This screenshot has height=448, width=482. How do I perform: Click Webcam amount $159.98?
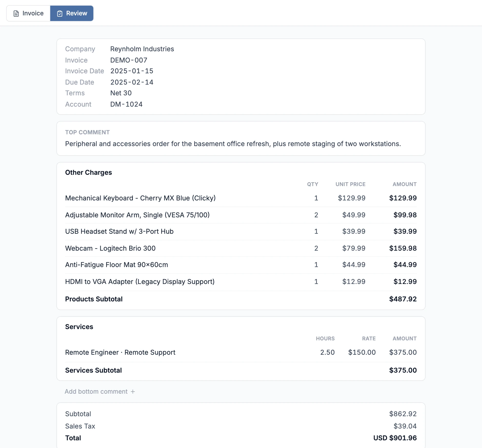tap(403, 248)
